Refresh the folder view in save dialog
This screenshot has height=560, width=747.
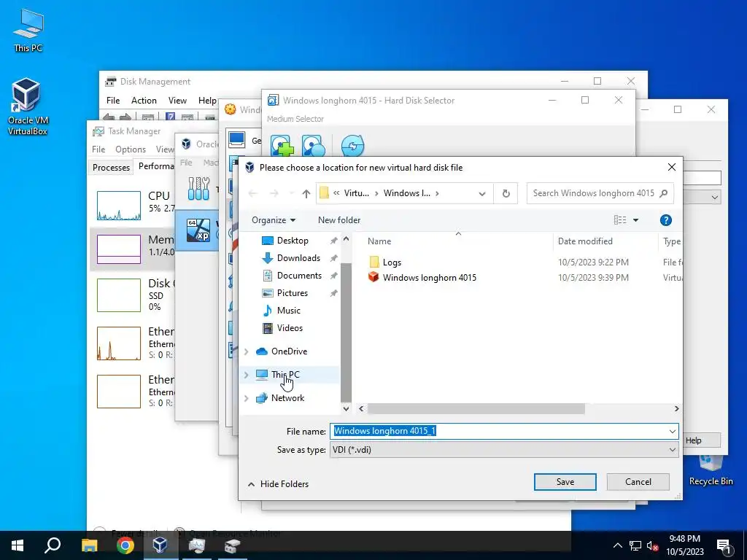pyautogui.click(x=506, y=193)
